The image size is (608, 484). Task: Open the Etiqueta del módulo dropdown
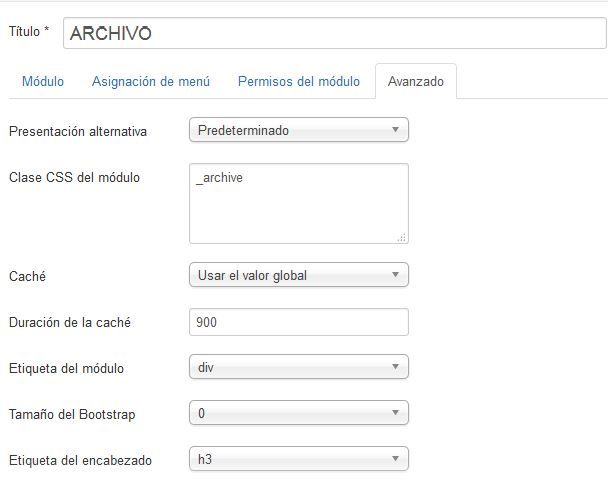tap(299, 367)
